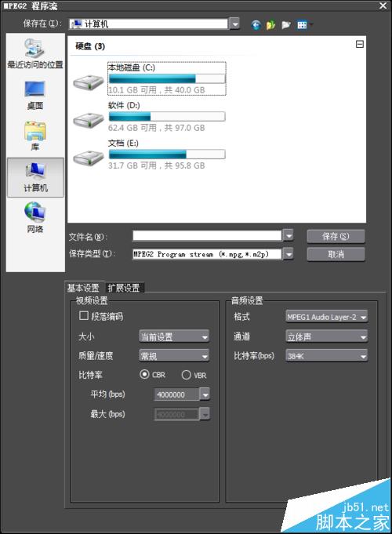Click the 取消 cancel button

pyautogui.click(x=336, y=254)
